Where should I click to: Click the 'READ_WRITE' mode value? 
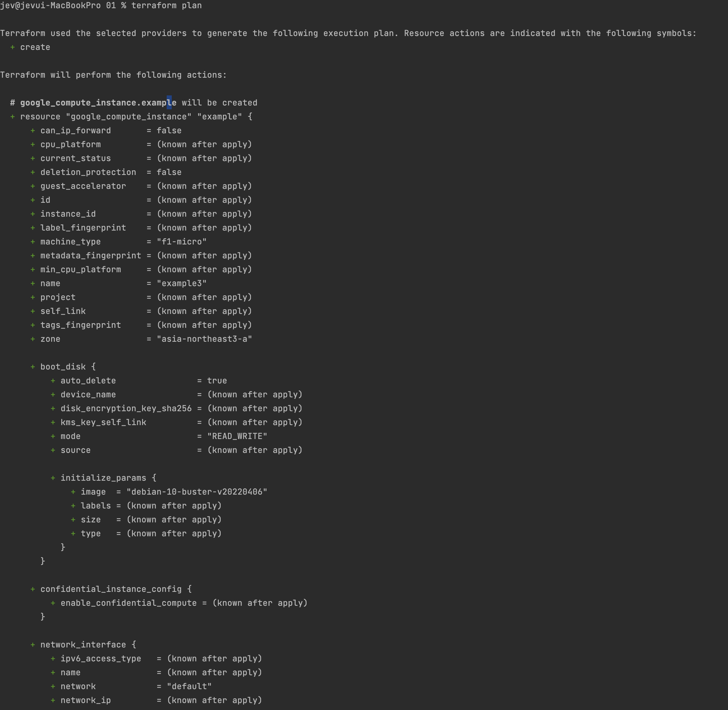tap(237, 436)
